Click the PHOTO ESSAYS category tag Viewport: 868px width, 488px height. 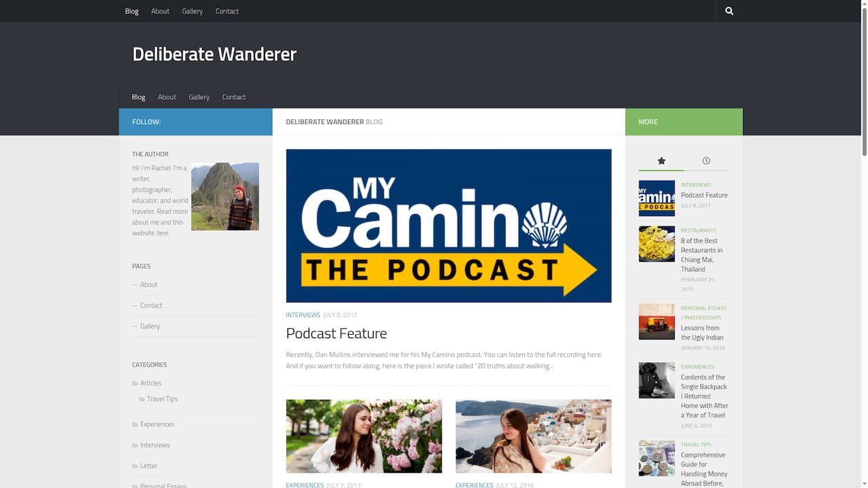(703, 318)
